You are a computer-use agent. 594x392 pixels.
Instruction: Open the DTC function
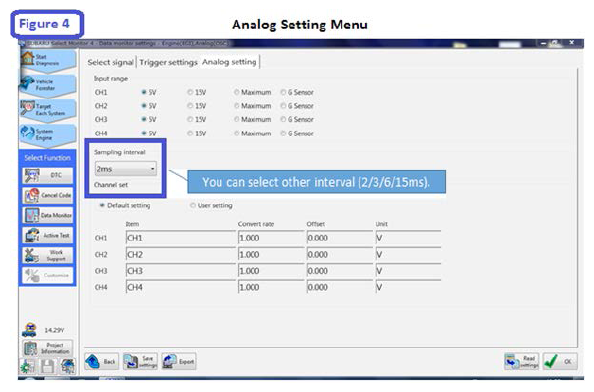(48, 175)
